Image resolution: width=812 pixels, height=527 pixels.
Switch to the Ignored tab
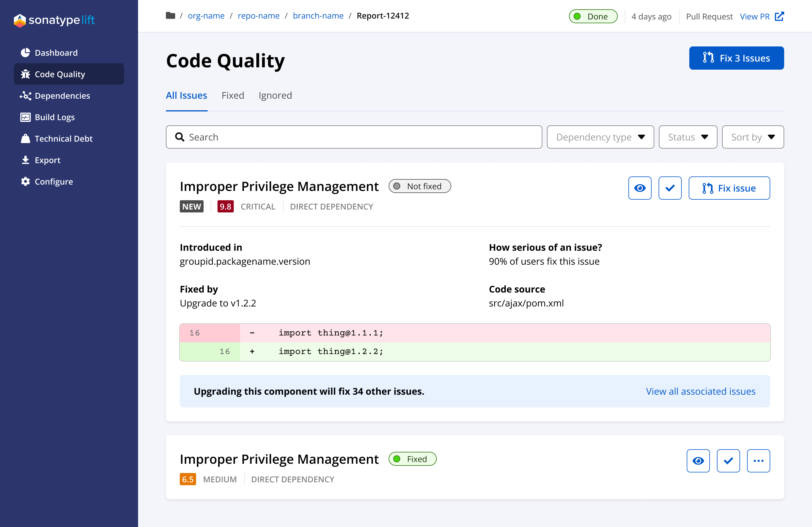(275, 95)
